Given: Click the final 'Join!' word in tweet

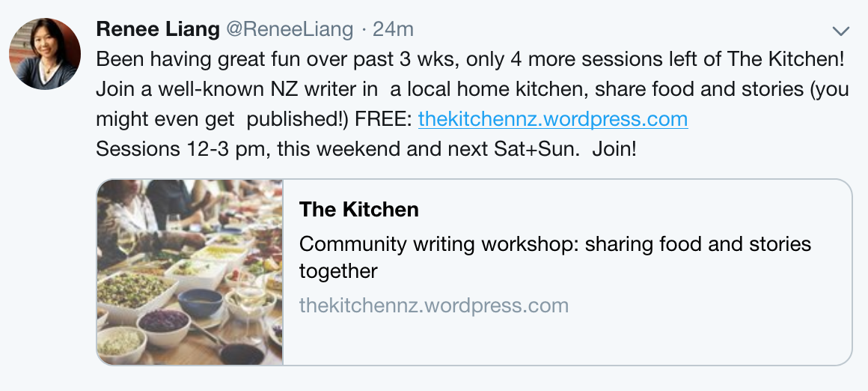Looking at the screenshot, I should coord(614,148).
